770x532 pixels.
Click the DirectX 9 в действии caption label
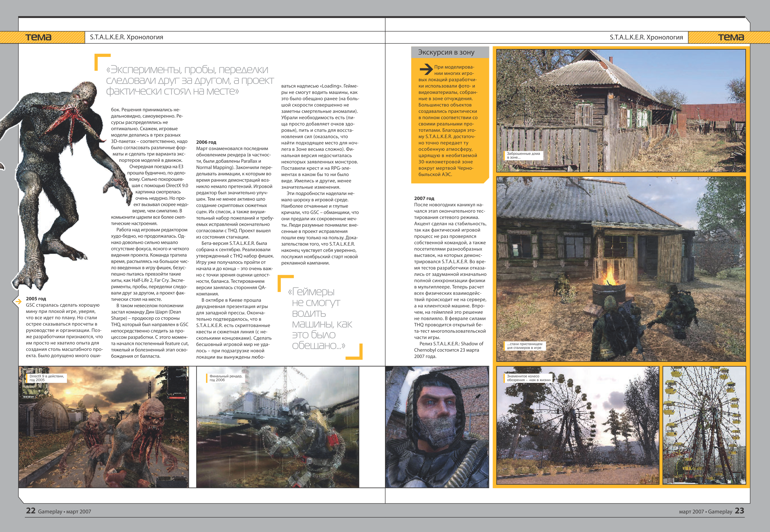coord(46,378)
